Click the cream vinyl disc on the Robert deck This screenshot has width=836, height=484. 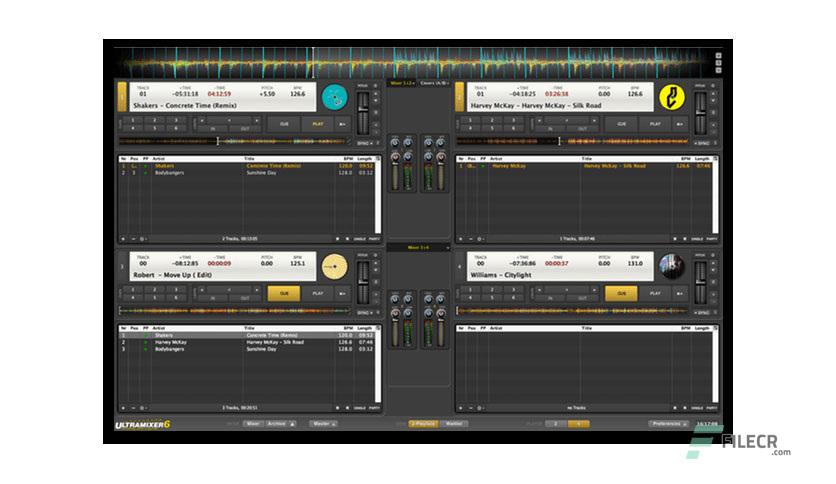click(x=334, y=267)
